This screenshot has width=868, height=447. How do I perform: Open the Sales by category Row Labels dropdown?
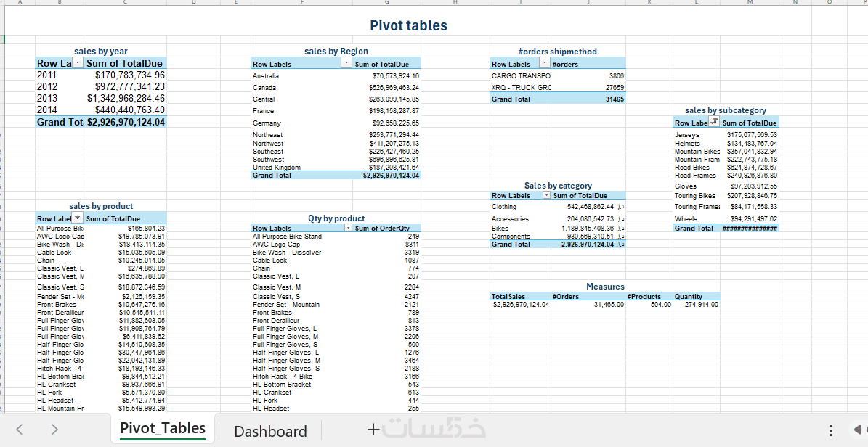pos(546,195)
